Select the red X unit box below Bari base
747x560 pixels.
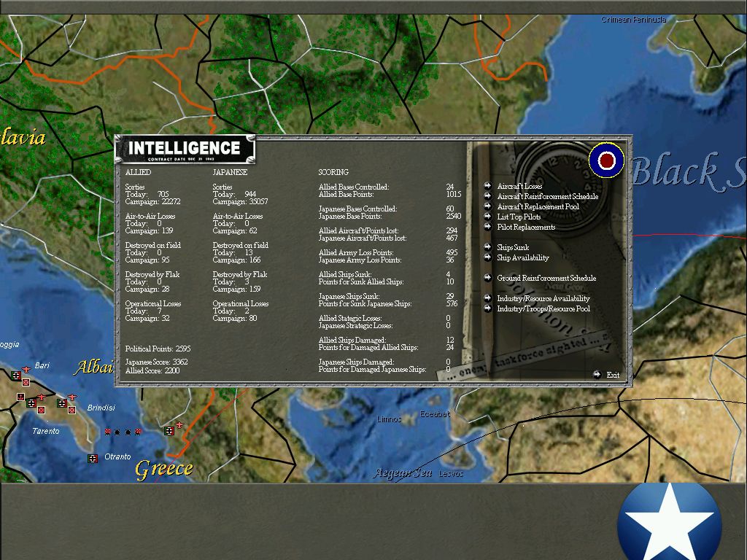coord(26,382)
